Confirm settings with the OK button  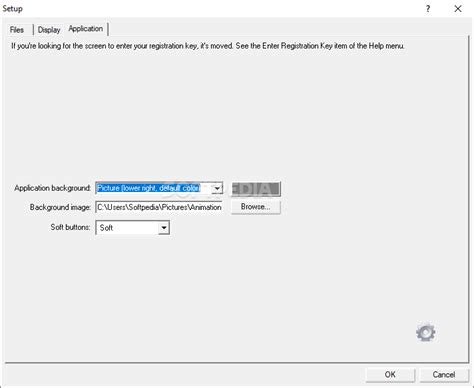(390, 375)
